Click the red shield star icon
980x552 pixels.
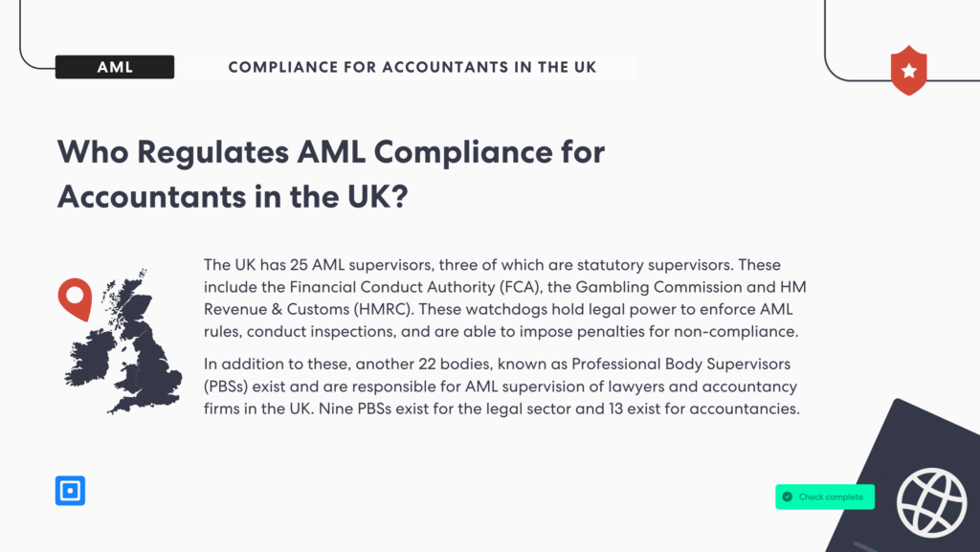(x=909, y=70)
